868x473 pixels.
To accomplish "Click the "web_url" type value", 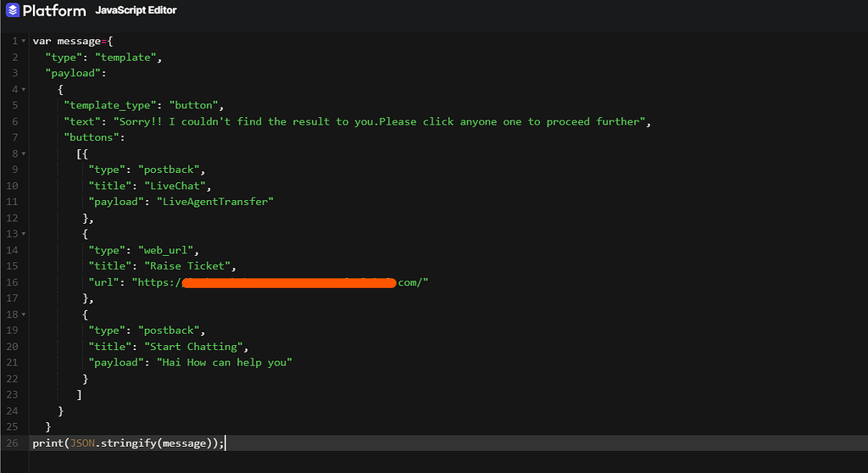I will click(x=165, y=250).
